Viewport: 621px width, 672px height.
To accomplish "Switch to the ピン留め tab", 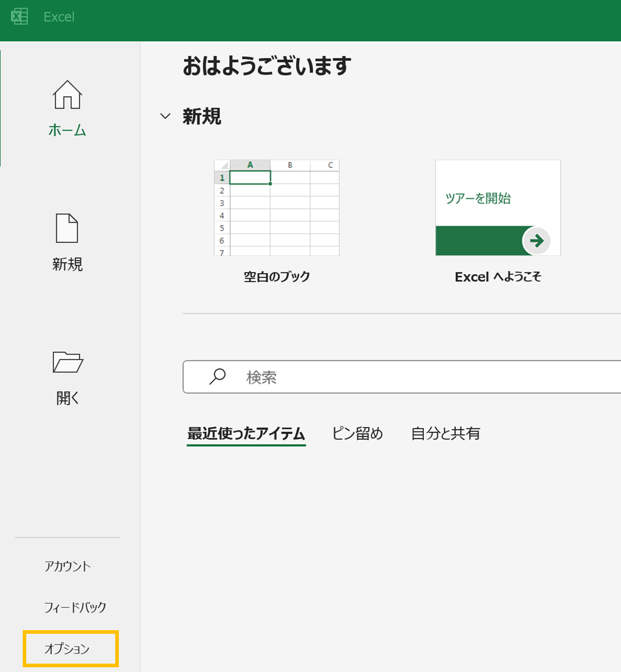I will pyautogui.click(x=358, y=434).
